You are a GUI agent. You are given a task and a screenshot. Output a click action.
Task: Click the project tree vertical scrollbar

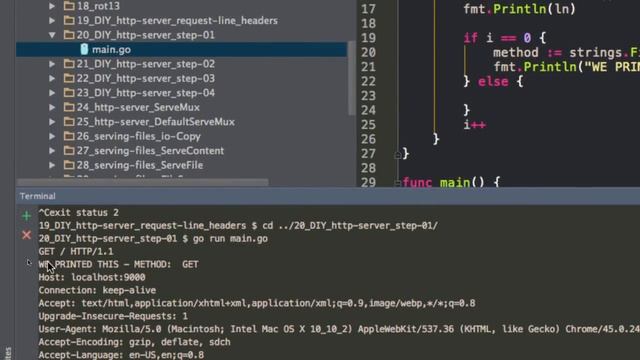click(351, 78)
